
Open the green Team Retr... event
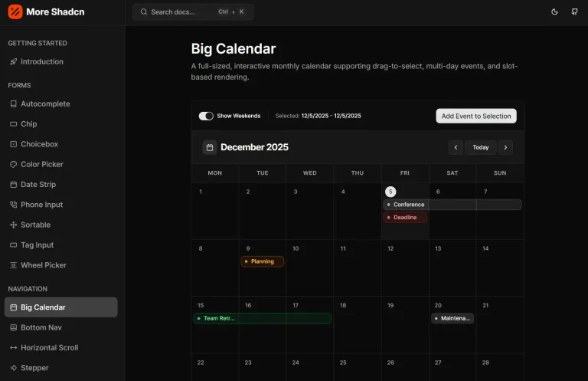(x=262, y=318)
